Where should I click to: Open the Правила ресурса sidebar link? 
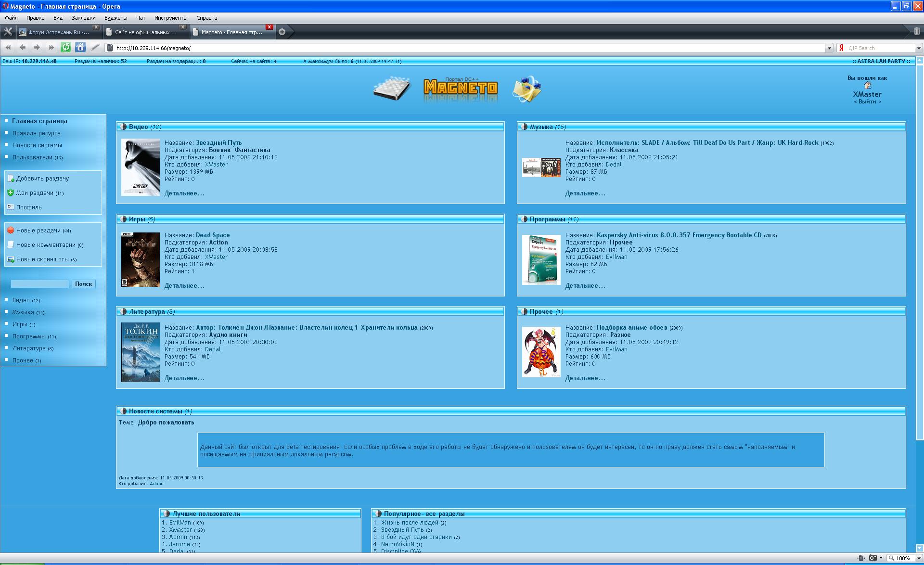click(37, 133)
